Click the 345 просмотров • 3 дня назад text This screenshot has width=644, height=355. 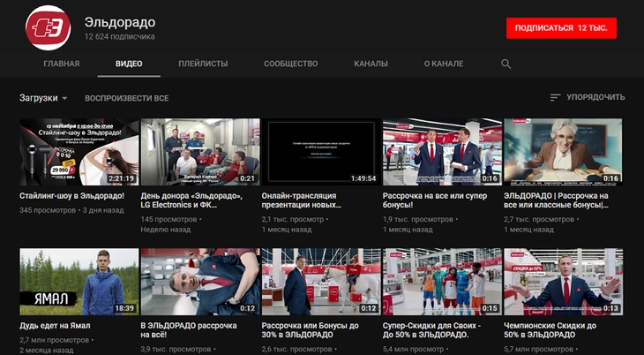pos(71,210)
